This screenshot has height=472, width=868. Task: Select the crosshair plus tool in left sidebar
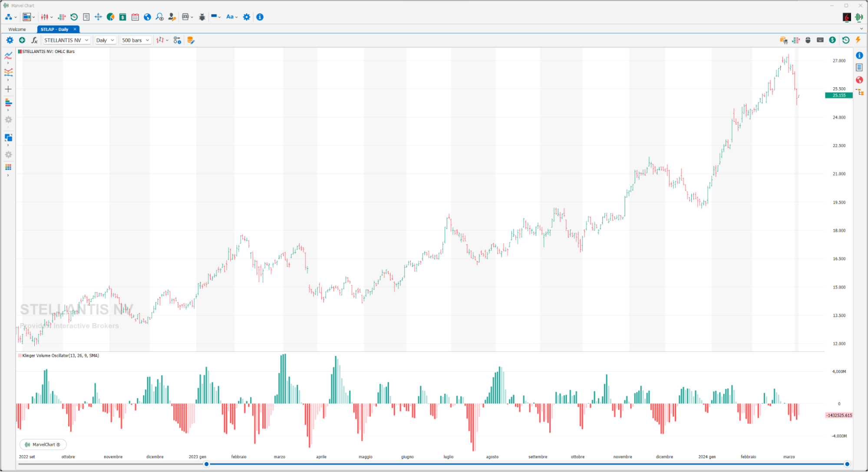tap(8, 89)
